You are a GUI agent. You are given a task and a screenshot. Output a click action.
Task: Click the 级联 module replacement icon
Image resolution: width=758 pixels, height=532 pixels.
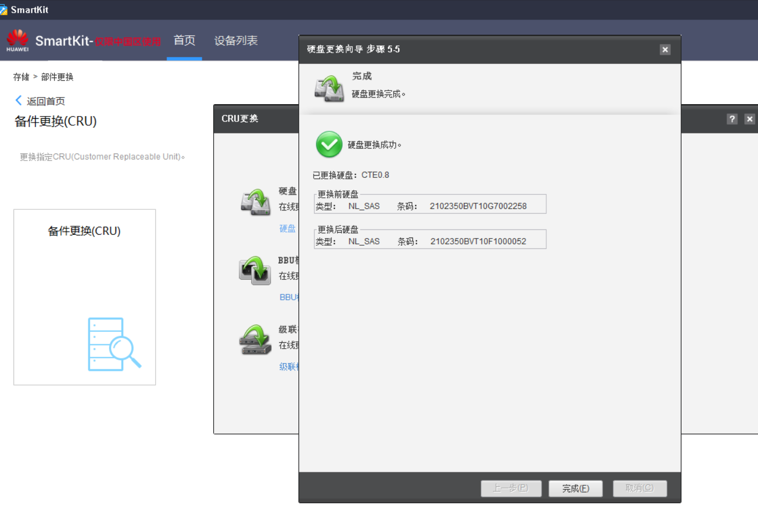(255, 340)
